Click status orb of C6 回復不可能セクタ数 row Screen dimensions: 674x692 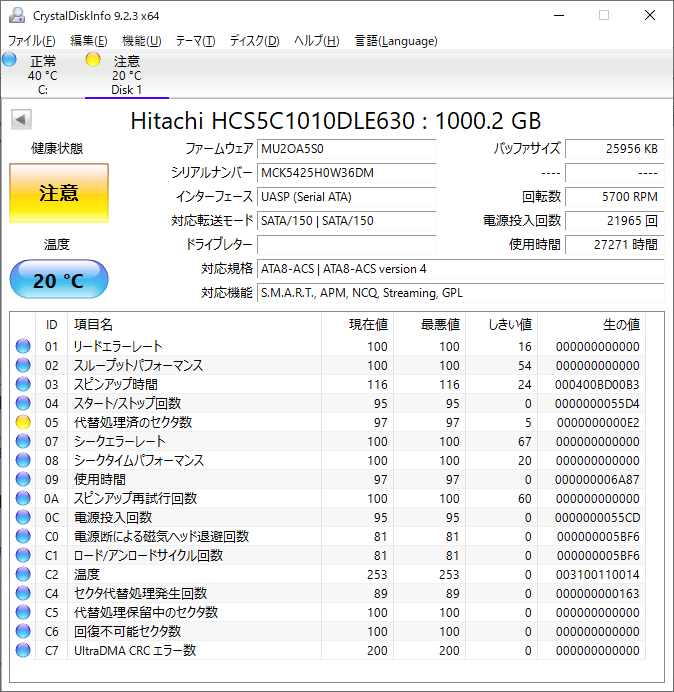point(23,631)
